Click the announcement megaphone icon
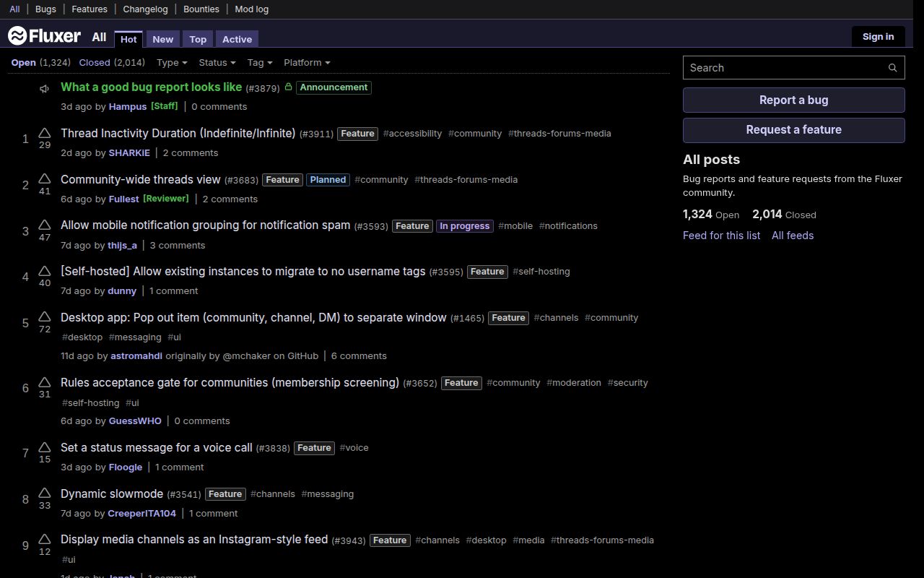Image resolution: width=924 pixels, height=578 pixels. click(x=45, y=88)
